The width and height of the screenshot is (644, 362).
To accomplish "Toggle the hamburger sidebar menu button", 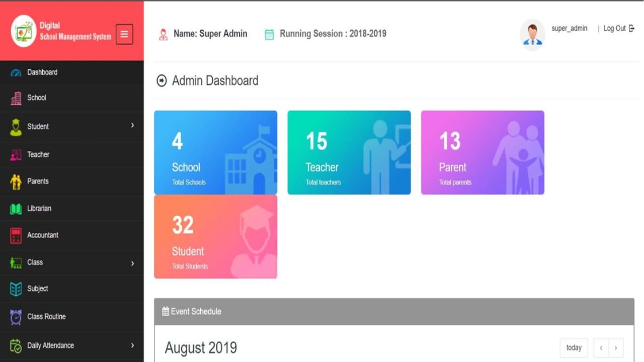I will (x=124, y=34).
